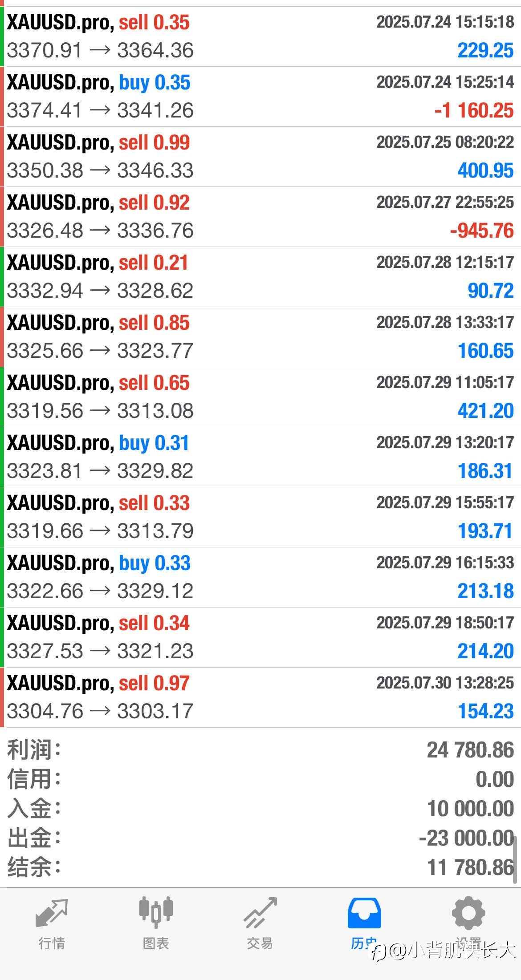Select the 历史 history tab icon

pos(364,913)
